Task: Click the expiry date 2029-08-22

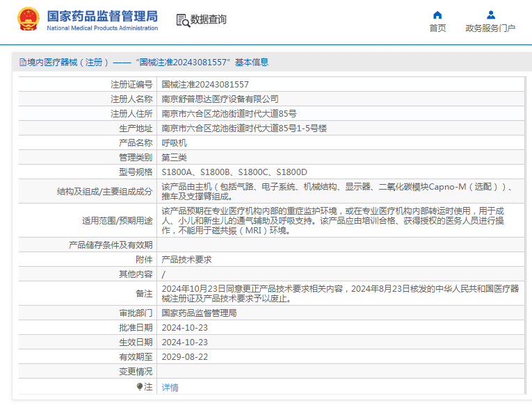Action: click(x=184, y=357)
